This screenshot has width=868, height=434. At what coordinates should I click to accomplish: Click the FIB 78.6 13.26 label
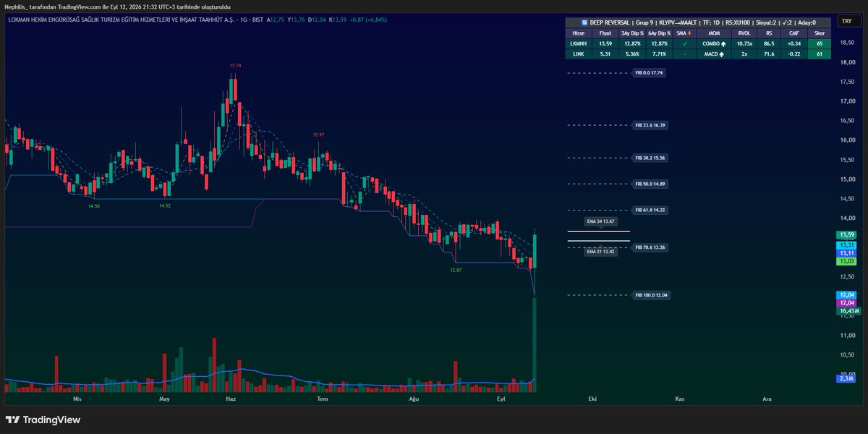tap(650, 247)
